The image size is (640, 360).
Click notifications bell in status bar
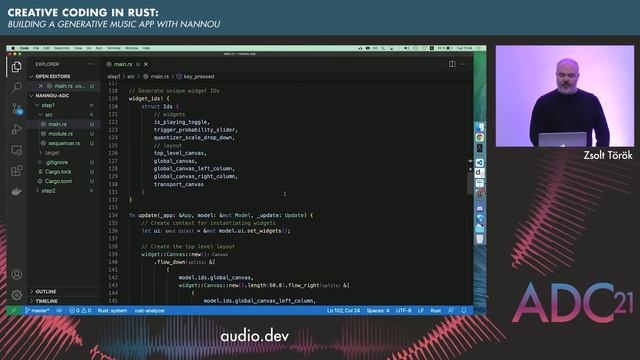pyautogui.click(x=464, y=311)
